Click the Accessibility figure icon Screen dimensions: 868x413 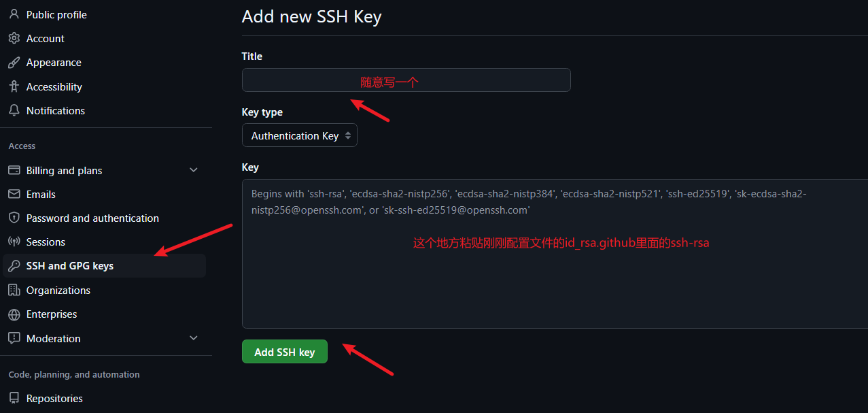[x=14, y=87]
